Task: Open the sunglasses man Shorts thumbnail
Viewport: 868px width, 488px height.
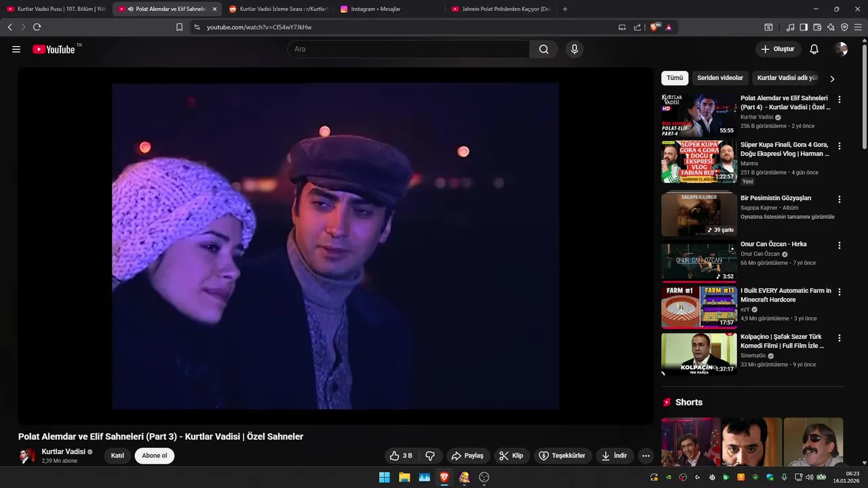Action: click(813, 442)
